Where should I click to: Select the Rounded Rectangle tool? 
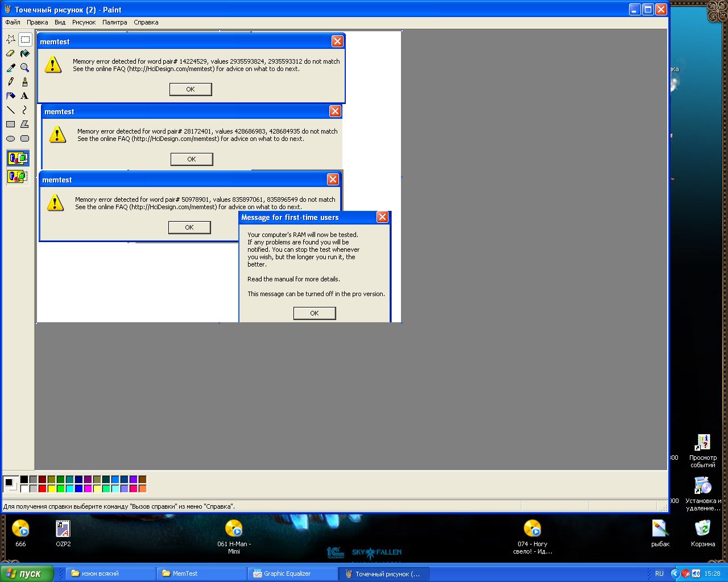click(25, 139)
